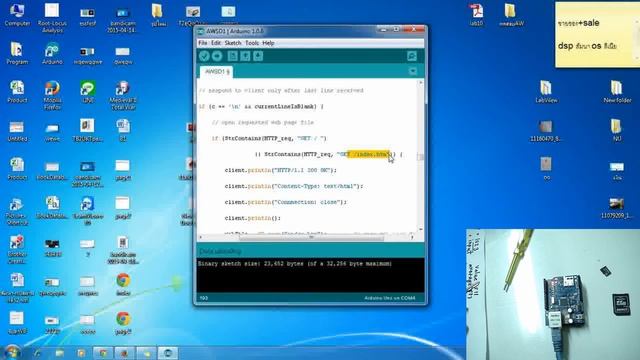Select the TB20KTps desktop file icon
Image resolution: width=640 pixels, height=360 pixels.
click(87, 130)
